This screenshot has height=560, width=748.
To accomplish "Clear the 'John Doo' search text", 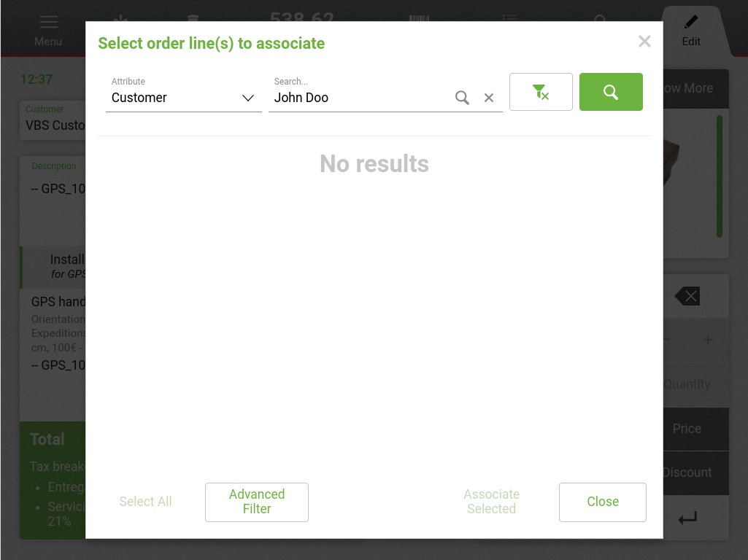I will click(489, 98).
